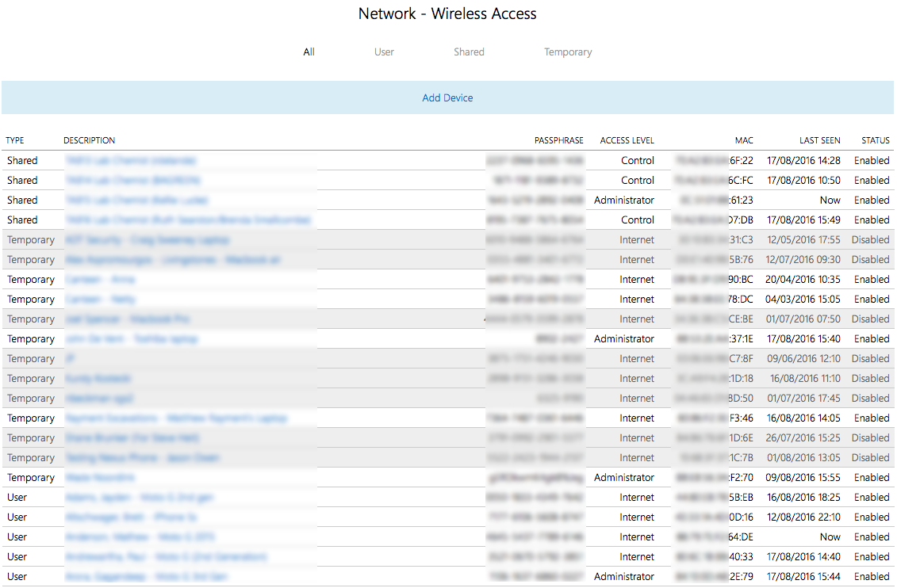Image resolution: width=897 pixels, height=588 pixels.
Task: Open the Temporary devices tab
Action: pos(568,52)
